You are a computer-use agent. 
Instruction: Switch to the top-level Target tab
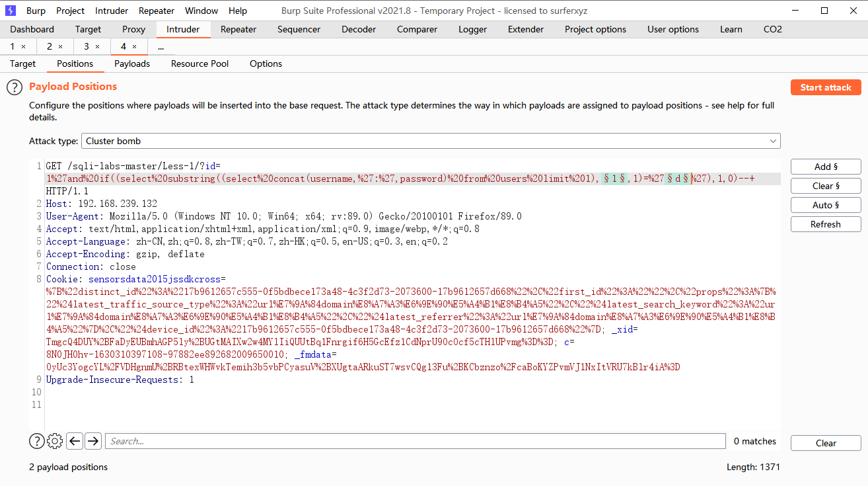coord(88,29)
